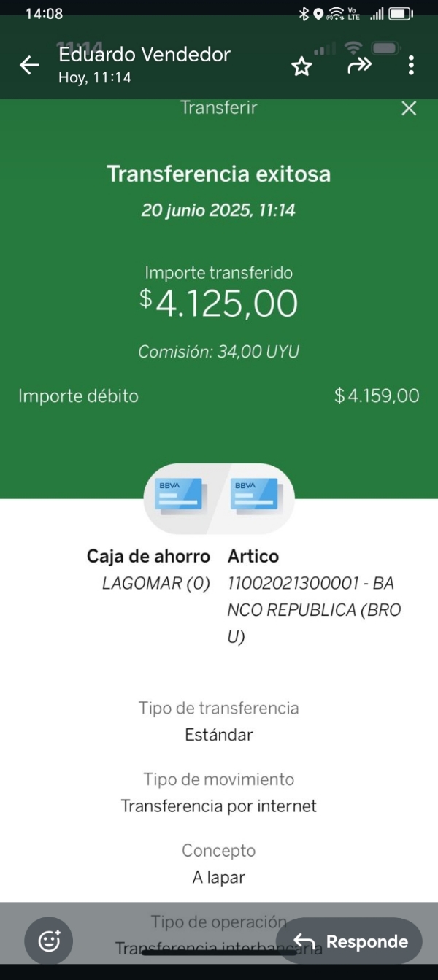Tap the Bluetooth icon in status bar

(304, 14)
